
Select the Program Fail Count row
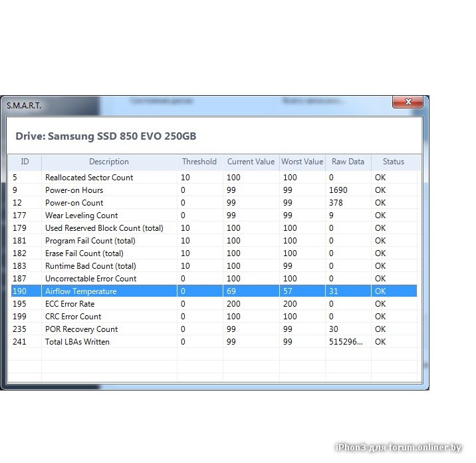213,241
